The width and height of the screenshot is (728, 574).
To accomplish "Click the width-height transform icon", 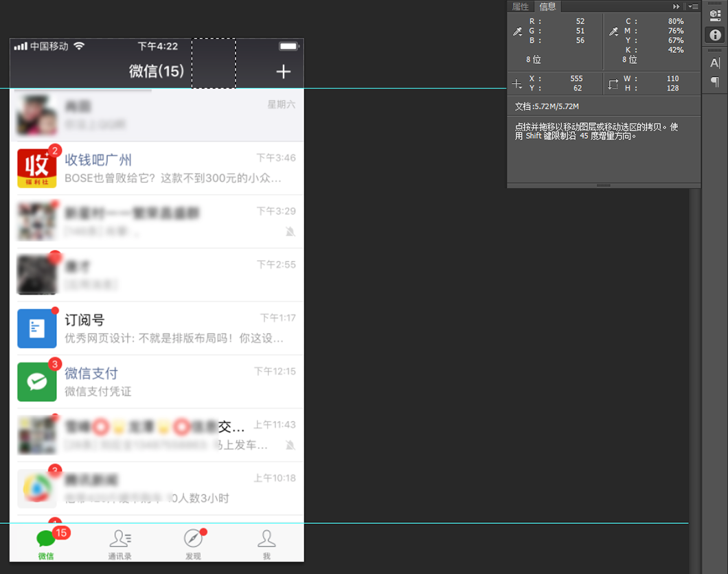I will [613, 84].
